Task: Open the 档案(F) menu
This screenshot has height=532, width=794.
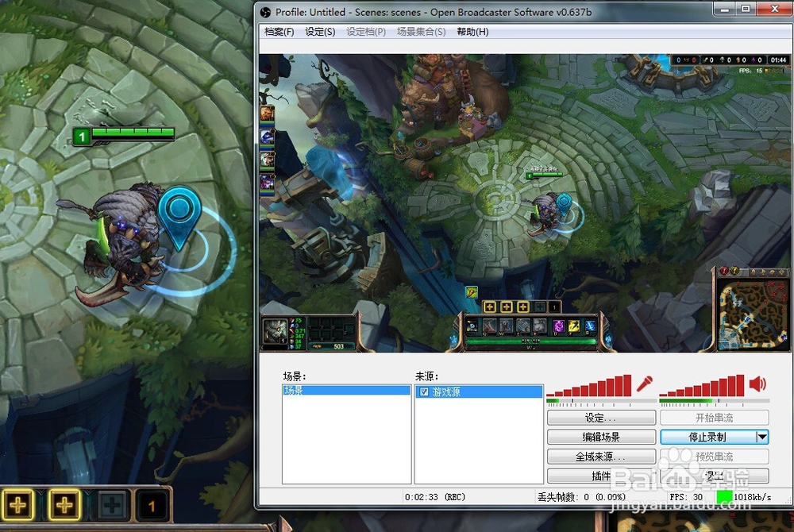Action: (x=279, y=32)
